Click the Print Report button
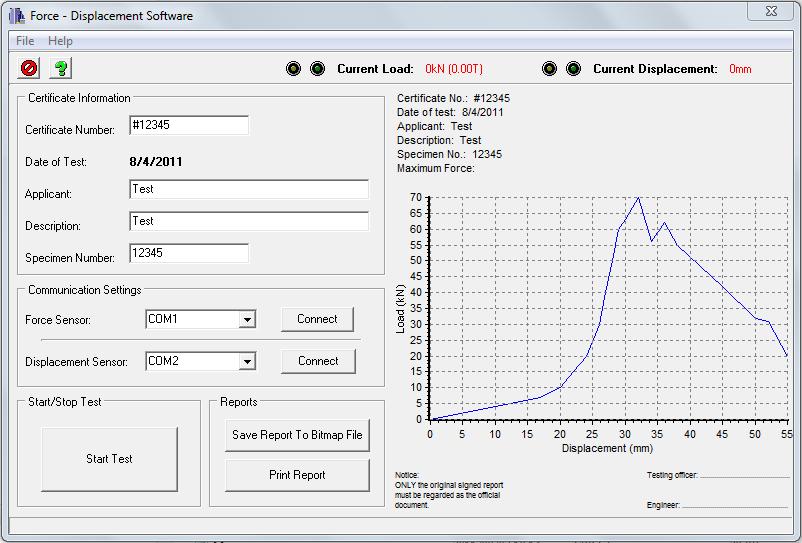The height and width of the screenshot is (543, 802). click(x=297, y=475)
